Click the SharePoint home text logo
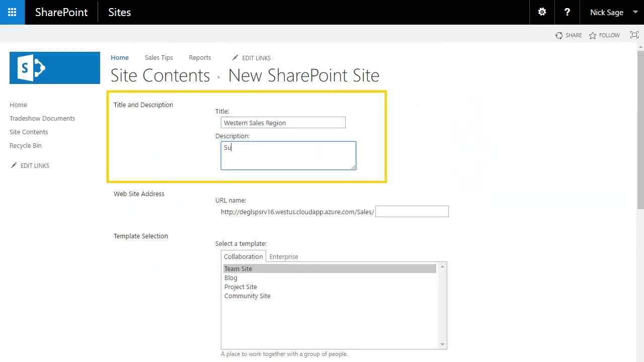 [61, 12]
